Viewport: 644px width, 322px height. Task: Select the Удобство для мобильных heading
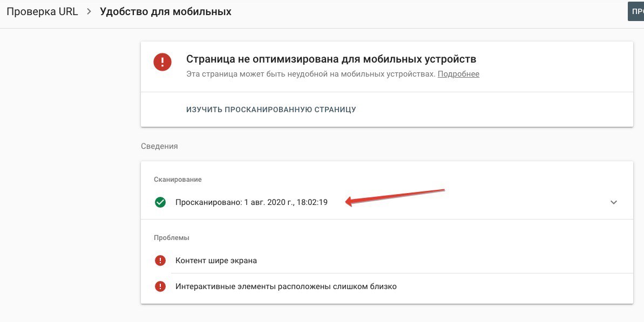(166, 11)
